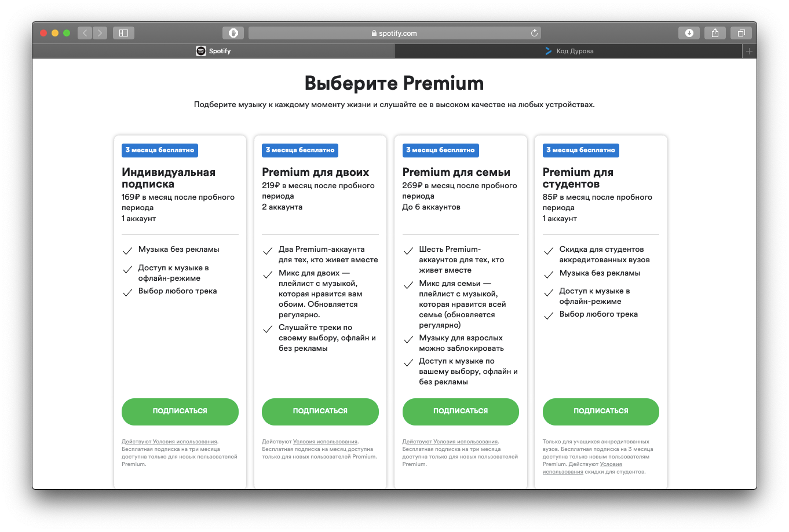Show all tabs overview icon

741,33
